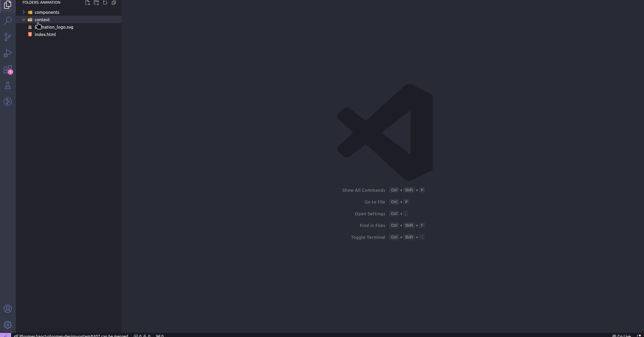Open the notifications bell in status bar
Image resolution: width=644 pixels, height=337 pixels.
pos(639,335)
